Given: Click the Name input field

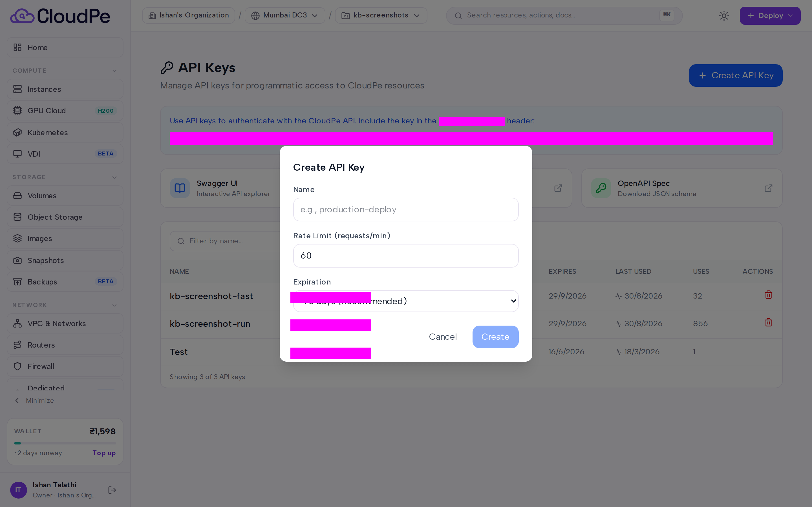Looking at the screenshot, I should click(x=406, y=210).
